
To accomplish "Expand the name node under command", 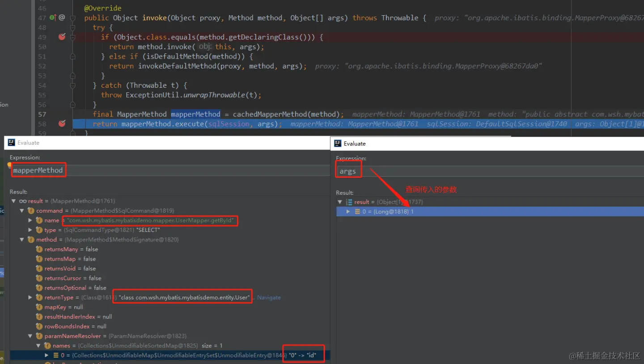I will point(30,220).
